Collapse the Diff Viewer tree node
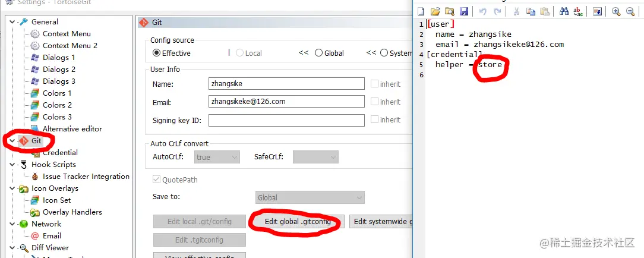Screen dimensions: 644x258 [x=12, y=248]
